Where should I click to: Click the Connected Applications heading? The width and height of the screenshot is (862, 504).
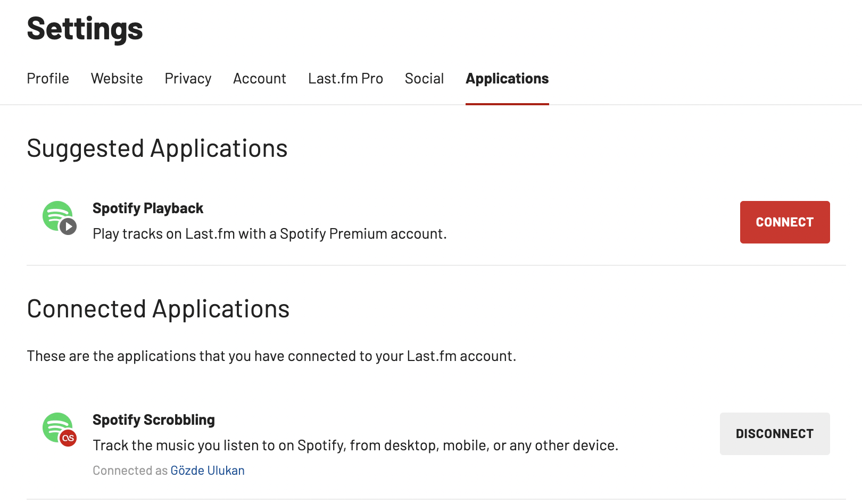158,309
